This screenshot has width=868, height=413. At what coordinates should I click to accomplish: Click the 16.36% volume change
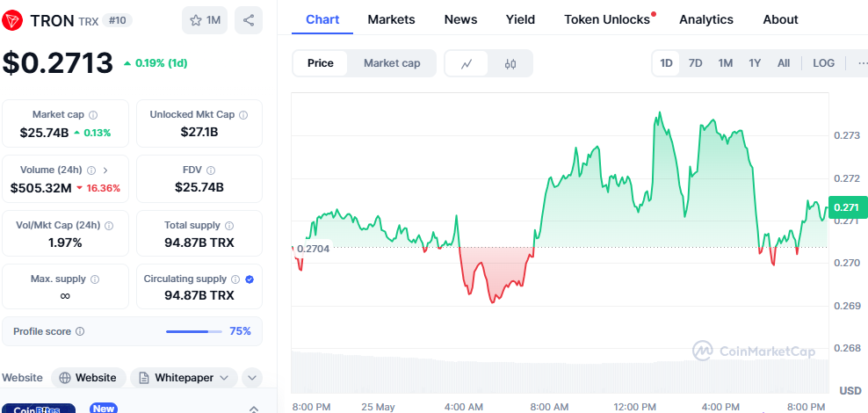point(103,188)
